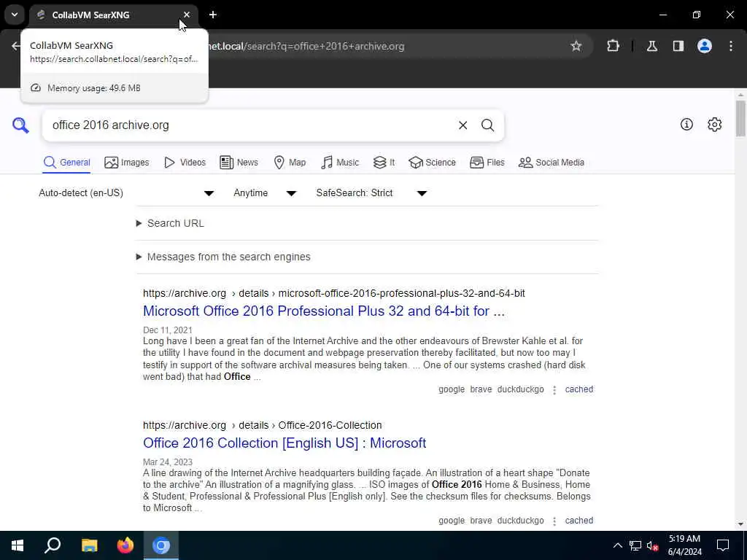Click duckduckgo engine on second result
Viewport: 747px width, 560px height.
click(x=520, y=521)
